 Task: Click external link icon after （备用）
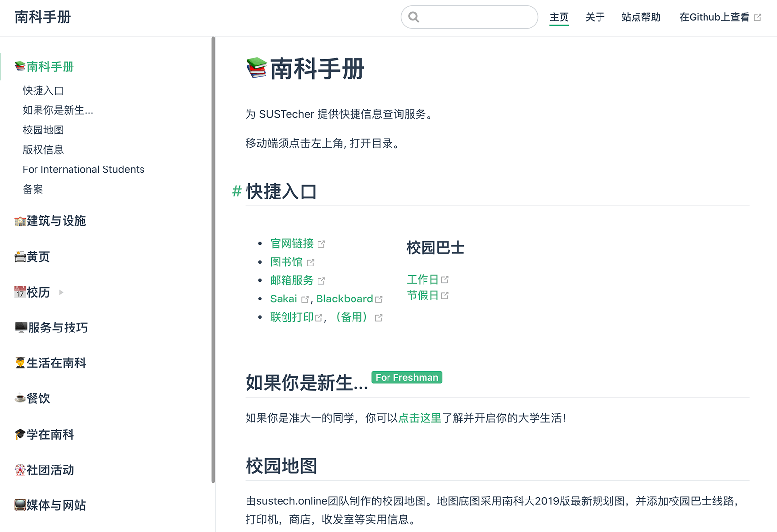click(379, 318)
